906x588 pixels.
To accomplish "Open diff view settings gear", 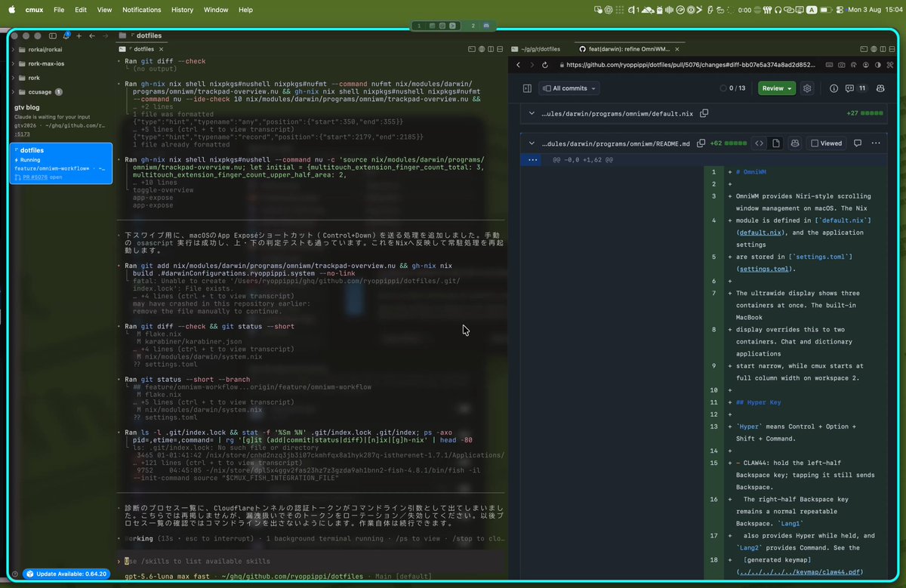I will pyautogui.click(x=807, y=88).
